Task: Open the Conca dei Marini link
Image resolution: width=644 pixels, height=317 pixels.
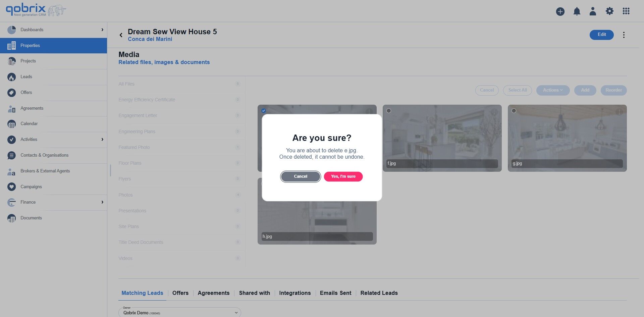Action: (x=150, y=39)
